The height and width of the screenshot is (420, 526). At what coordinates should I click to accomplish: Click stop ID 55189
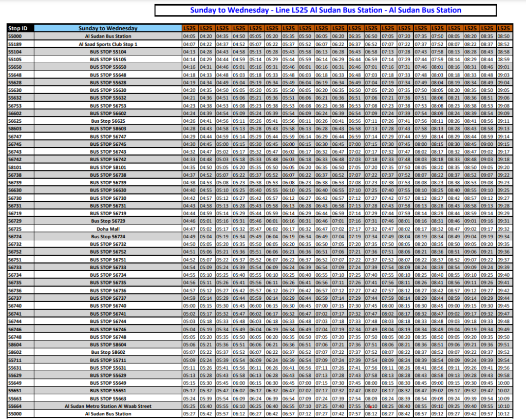pos(15,44)
